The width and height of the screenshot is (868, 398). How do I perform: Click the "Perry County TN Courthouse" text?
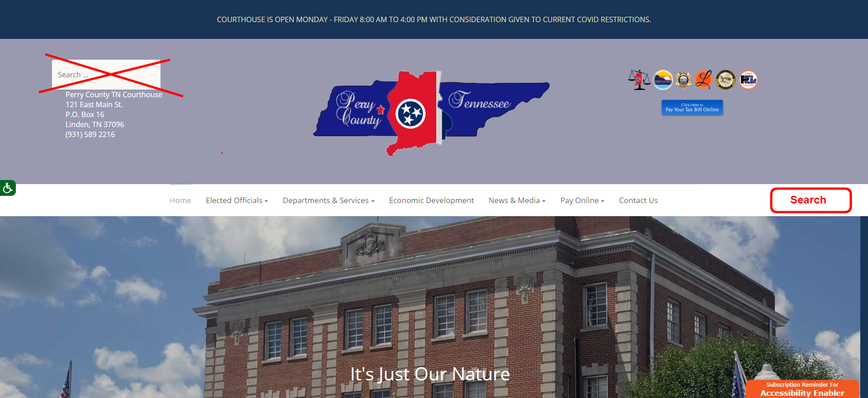pyautogui.click(x=114, y=95)
